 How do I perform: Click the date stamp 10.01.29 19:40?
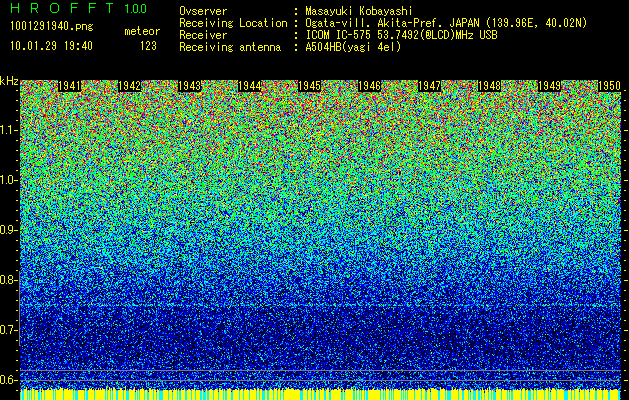pos(51,46)
